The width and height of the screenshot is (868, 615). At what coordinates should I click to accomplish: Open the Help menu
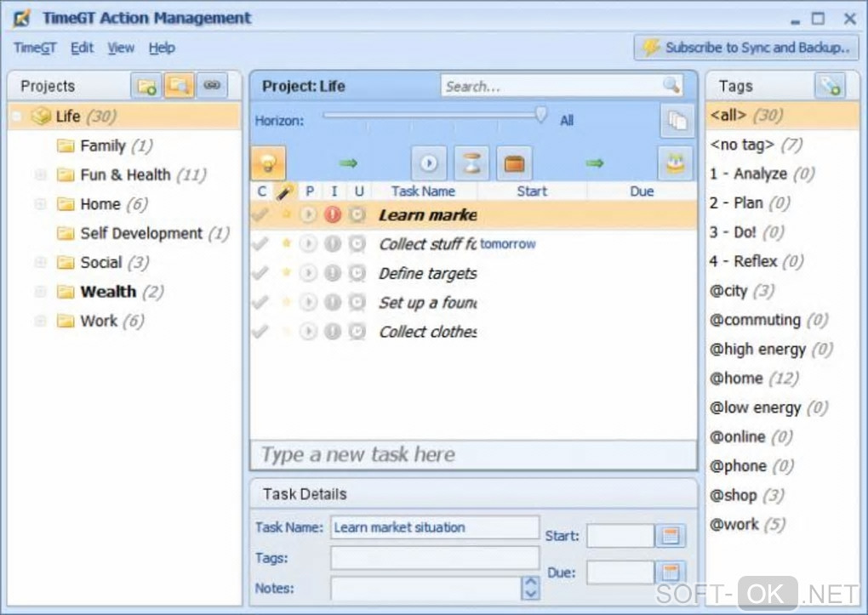click(162, 48)
